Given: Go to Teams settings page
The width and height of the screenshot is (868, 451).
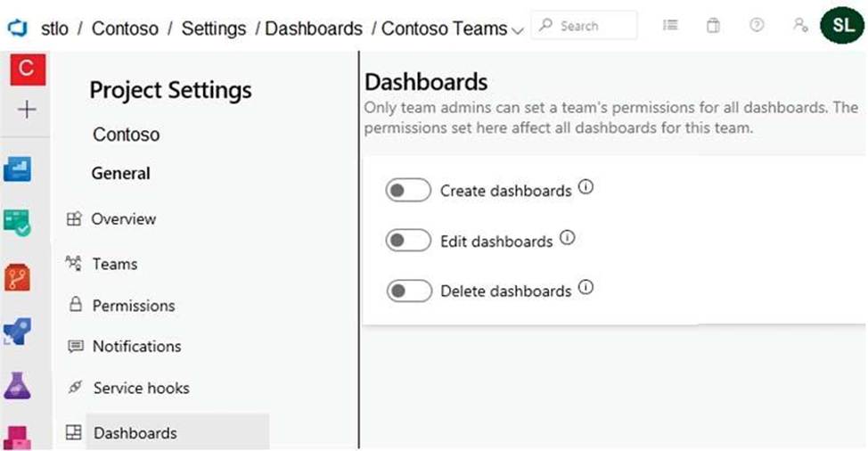Looking at the screenshot, I should click(x=114, y=264).
